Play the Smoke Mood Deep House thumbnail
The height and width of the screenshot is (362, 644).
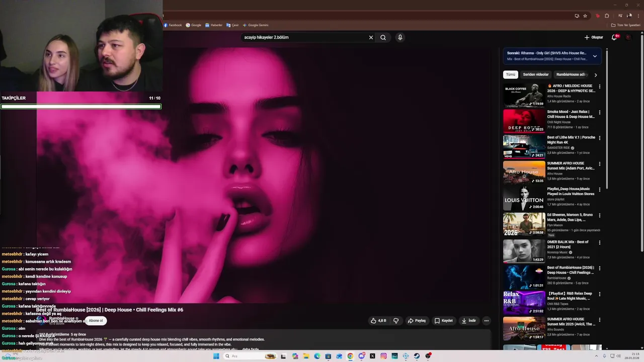click(x=524, y=121)
